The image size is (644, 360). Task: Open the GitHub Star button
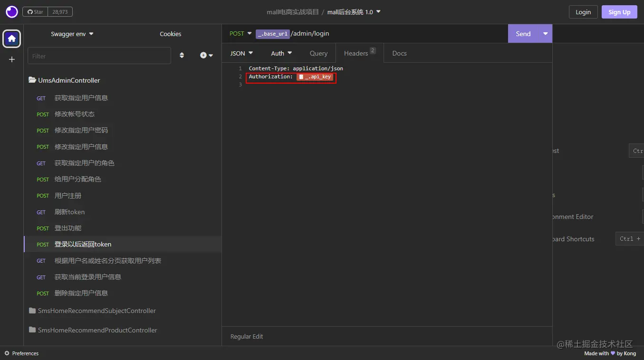36,12
